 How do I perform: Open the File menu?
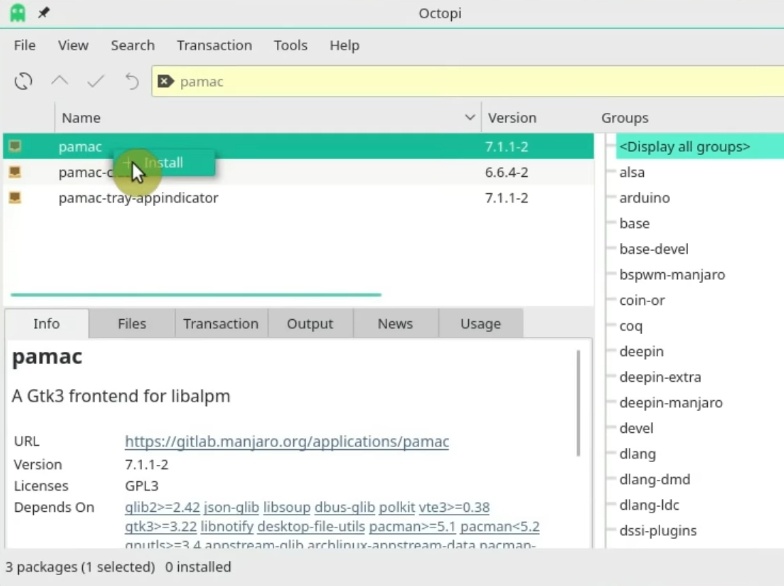[24, 46]
